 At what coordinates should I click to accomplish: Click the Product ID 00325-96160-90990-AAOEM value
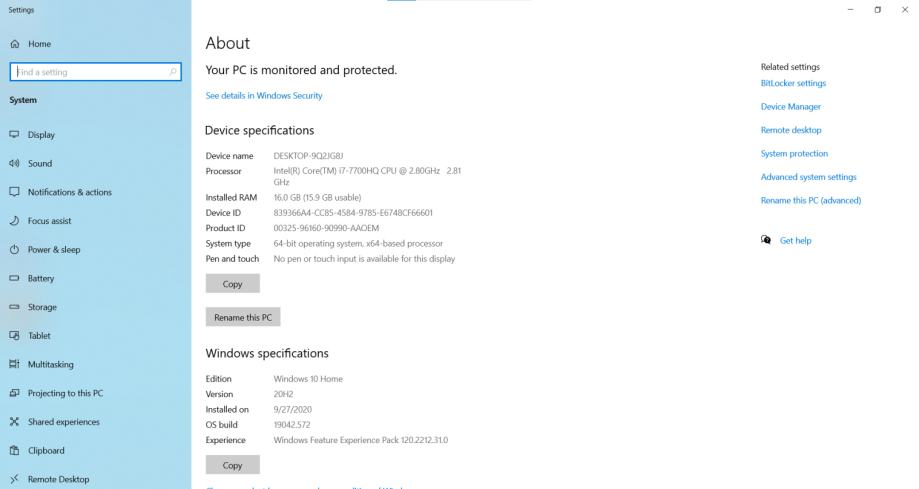point(326,228)
